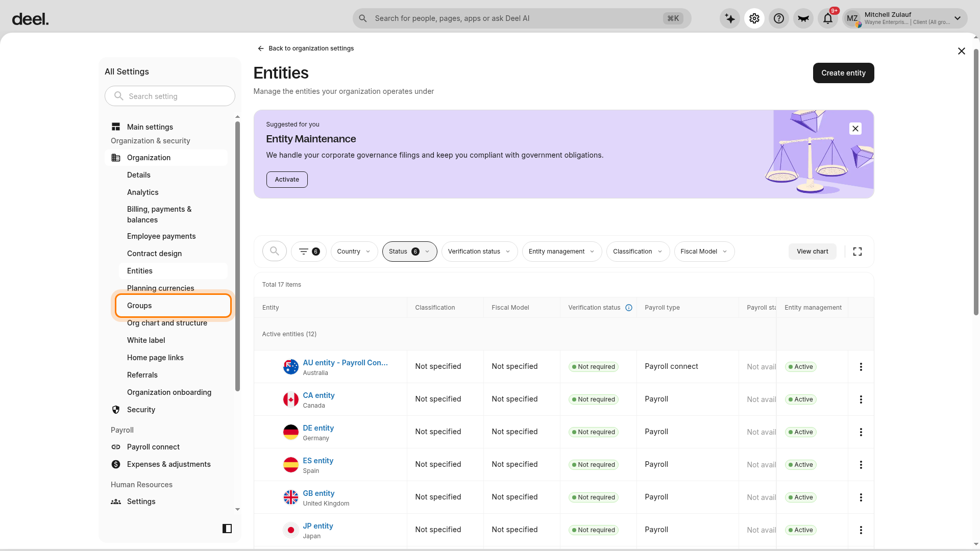Open the AU entity - Payroll Connect link
This screenshot has height=551, width=980.
click(x=345, y=363)
